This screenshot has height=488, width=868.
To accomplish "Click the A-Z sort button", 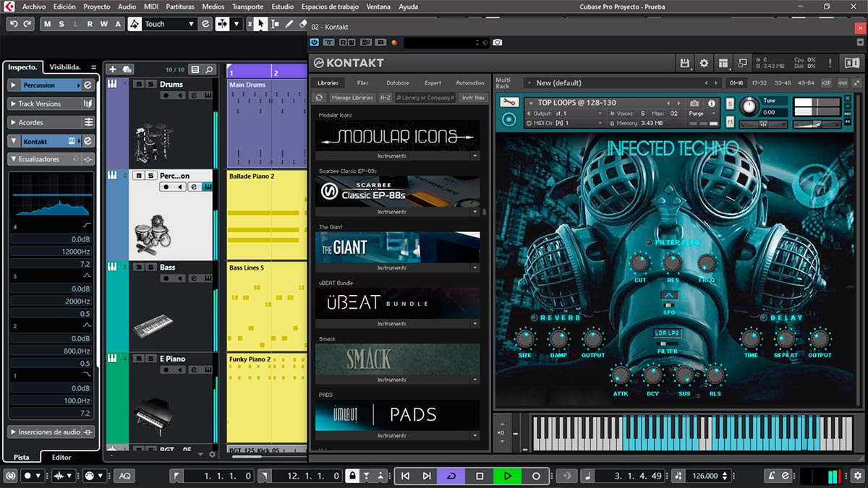I will click(x=386, y=98).
